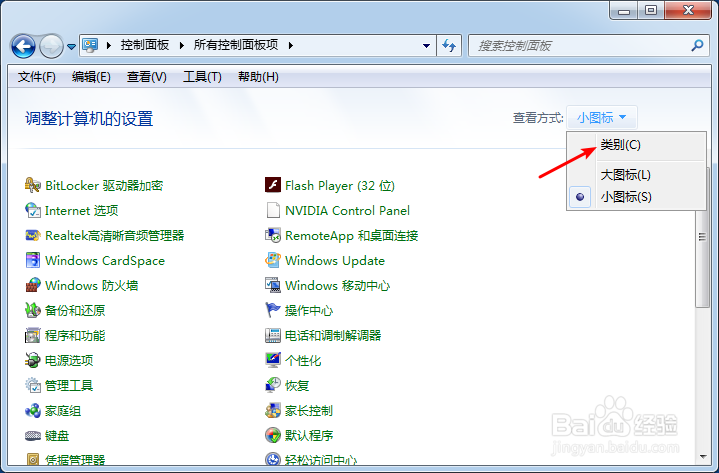The image size is (719, 473).
Task: Open the 键盘 keyboard icon
Action: pyautogui.click(x=33, y=435)
